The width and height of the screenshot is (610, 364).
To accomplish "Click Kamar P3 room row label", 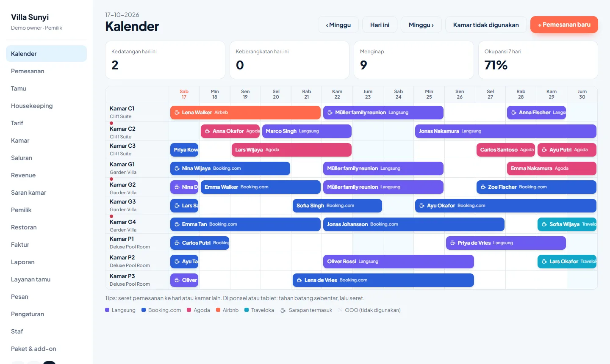I will [137, 280].
